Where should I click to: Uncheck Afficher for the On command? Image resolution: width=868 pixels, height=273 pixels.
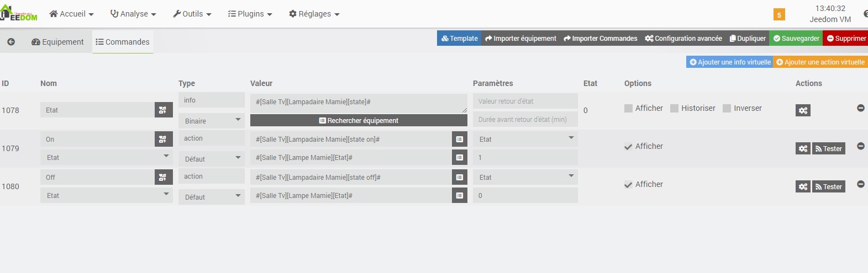628,147
